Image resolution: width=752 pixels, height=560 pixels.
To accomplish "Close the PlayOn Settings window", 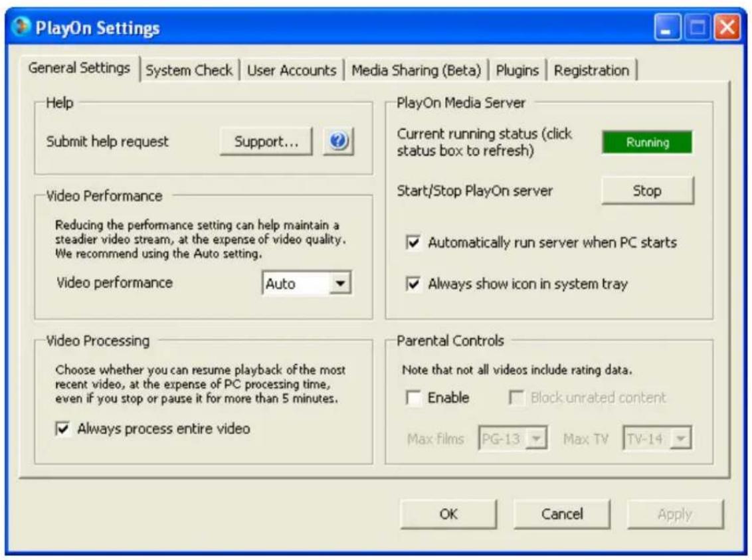I will pyautogui.click(x=727, y=27).
